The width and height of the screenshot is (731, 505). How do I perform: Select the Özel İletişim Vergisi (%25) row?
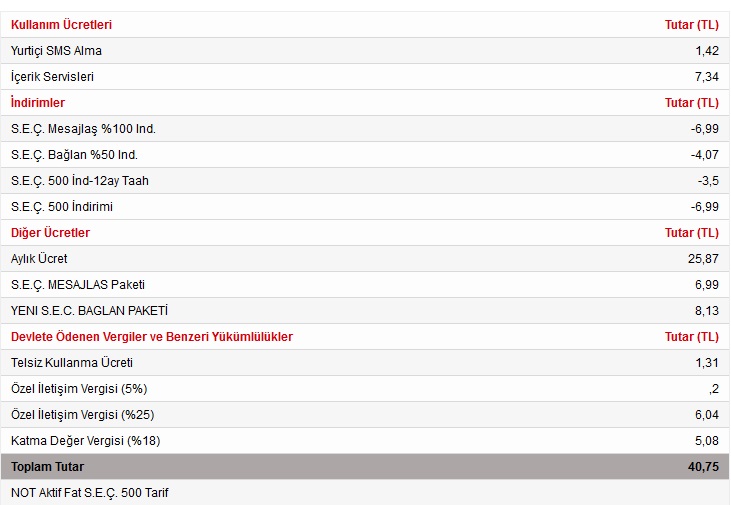(83, 414)
